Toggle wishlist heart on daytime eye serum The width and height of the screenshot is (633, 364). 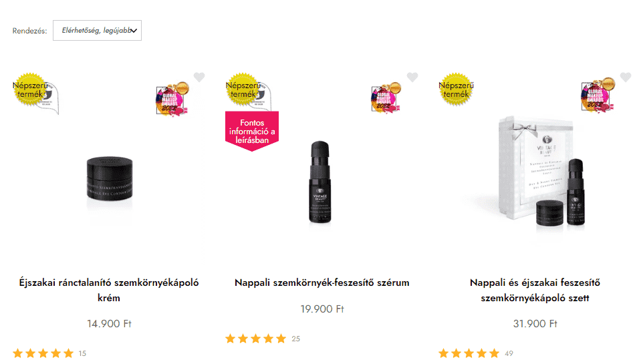click(x=412, y=77)
